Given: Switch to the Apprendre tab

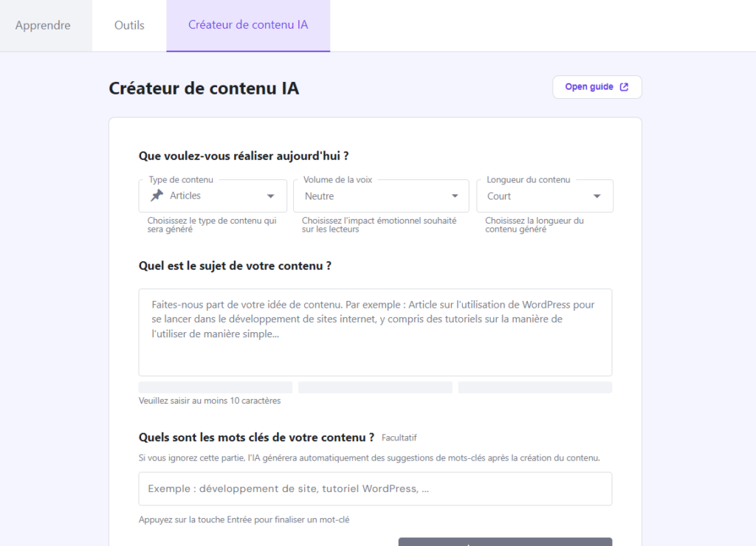Looking at the screenshot, I should 43,25.
